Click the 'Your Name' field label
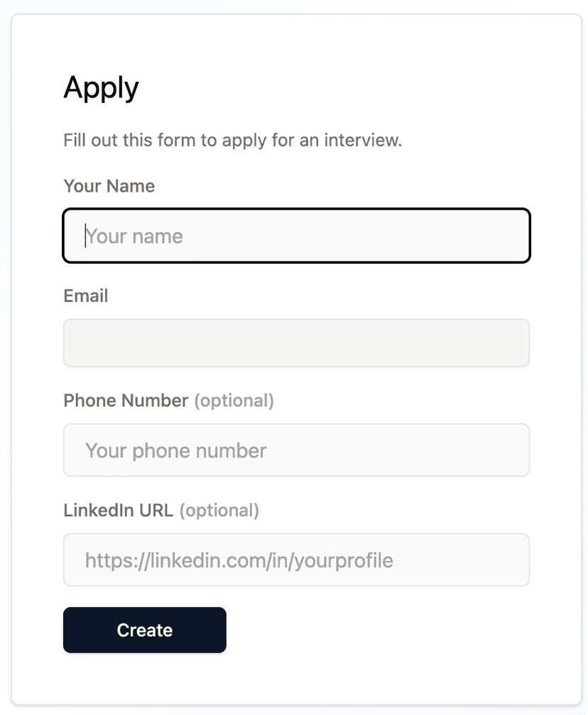The image size is (588, 715). point(109,186)
